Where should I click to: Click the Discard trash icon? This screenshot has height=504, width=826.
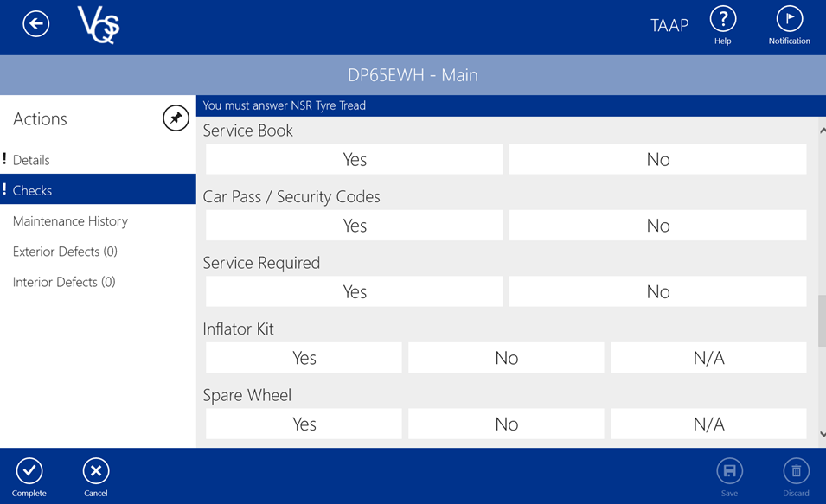tap(796, 471)
